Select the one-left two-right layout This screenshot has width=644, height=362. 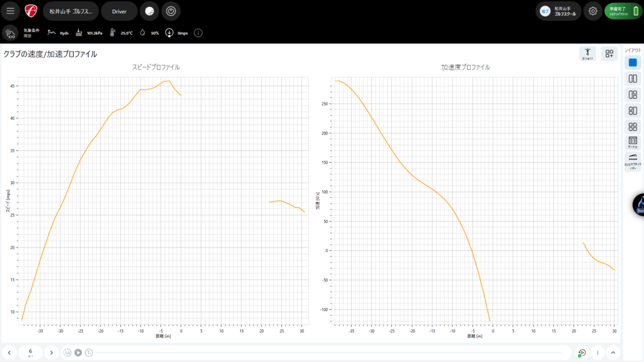[633, 95]
